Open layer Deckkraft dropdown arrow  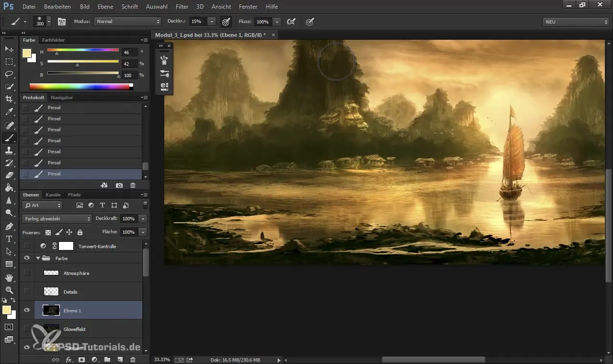pyautogui.click(x=143, y=218)
